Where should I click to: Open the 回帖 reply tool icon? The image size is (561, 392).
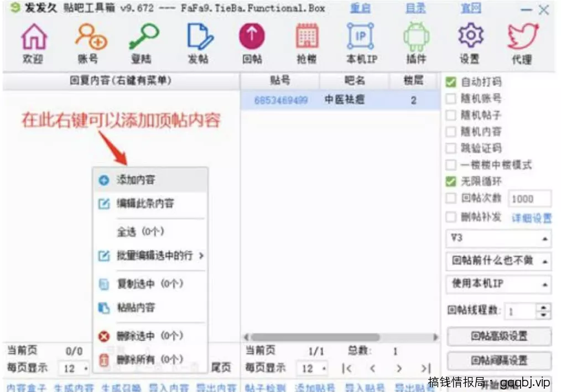pyautogui.click(x=252, y=39)
